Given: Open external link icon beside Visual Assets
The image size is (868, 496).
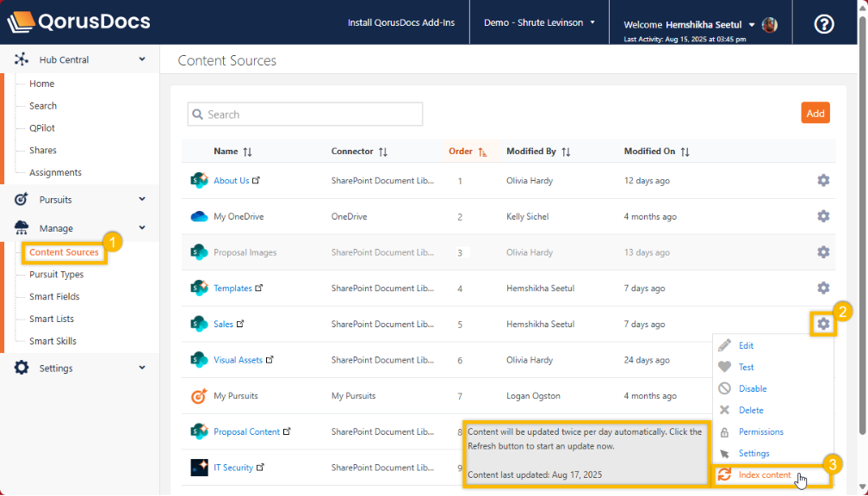Looking at the screenshot, I should [270, 360].
